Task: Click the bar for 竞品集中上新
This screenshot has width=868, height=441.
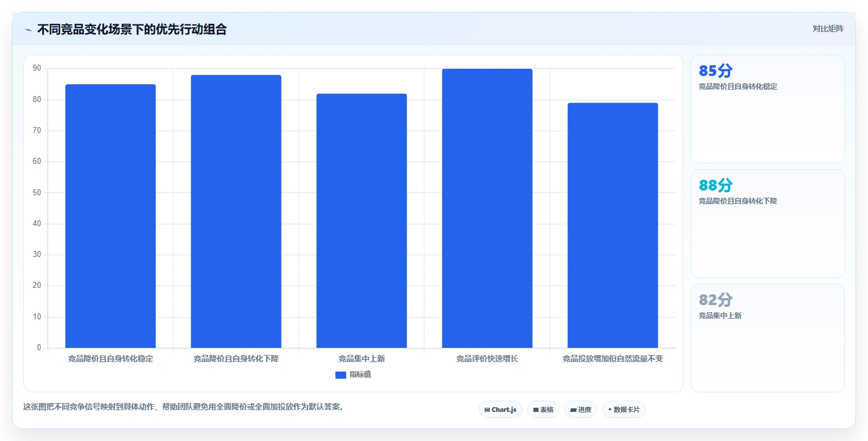Action: (x=362, y=221)
